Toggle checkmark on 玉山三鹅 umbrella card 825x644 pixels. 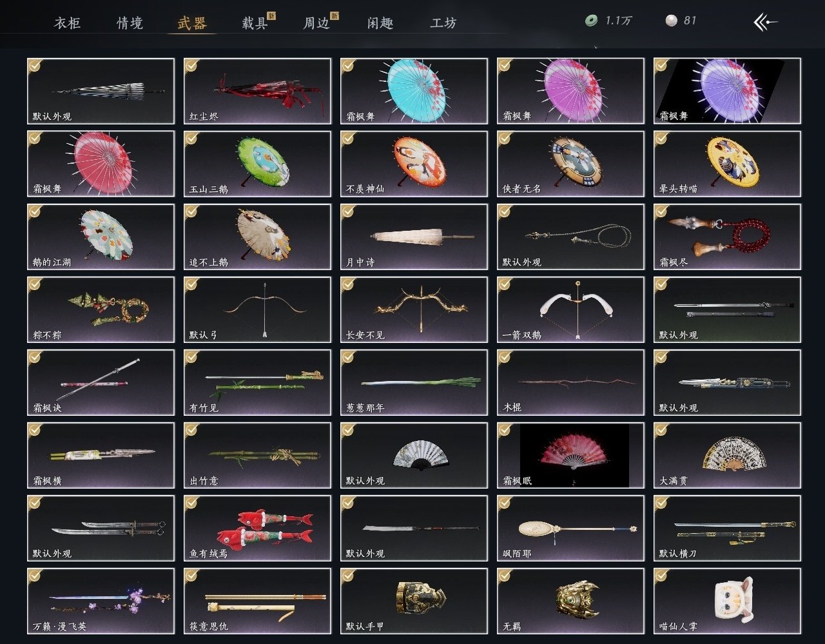click(191, 138)
